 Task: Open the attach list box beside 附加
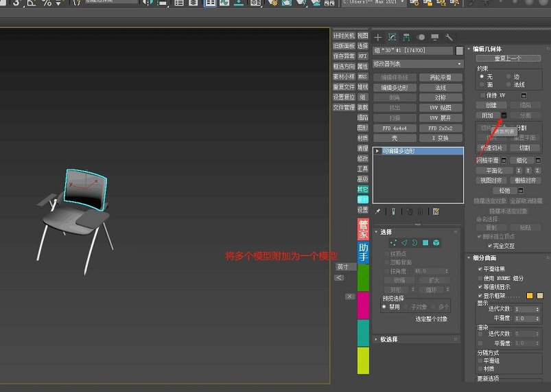[504, 115]
